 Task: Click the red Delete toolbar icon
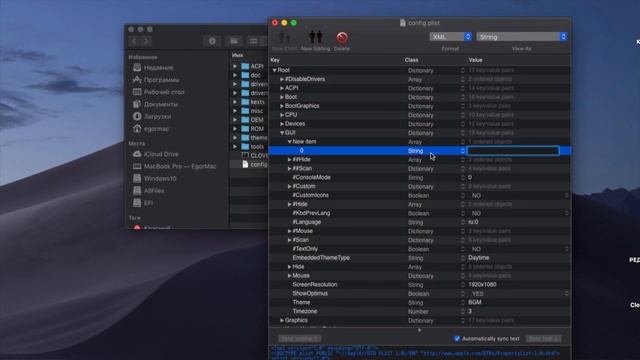(x=342, y=38)
